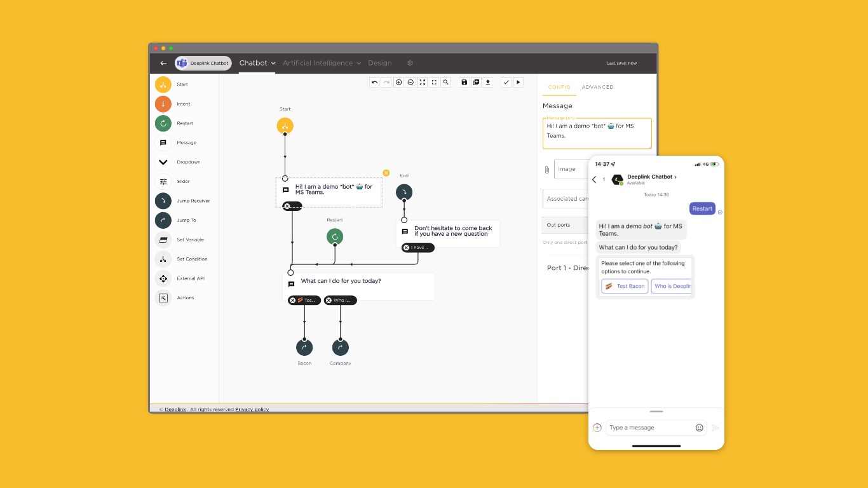Open the Design menu in header
The image size is (868, 488).
380,63
